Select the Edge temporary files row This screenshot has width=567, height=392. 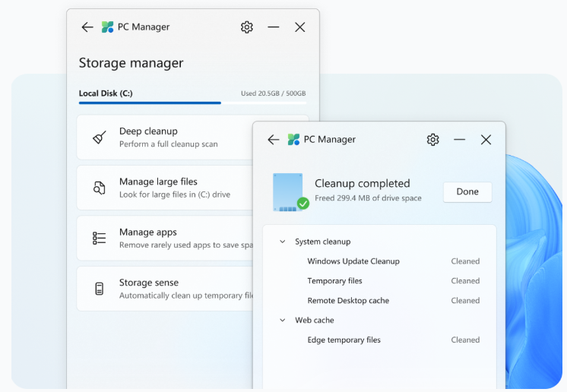[x=394, y=340]
